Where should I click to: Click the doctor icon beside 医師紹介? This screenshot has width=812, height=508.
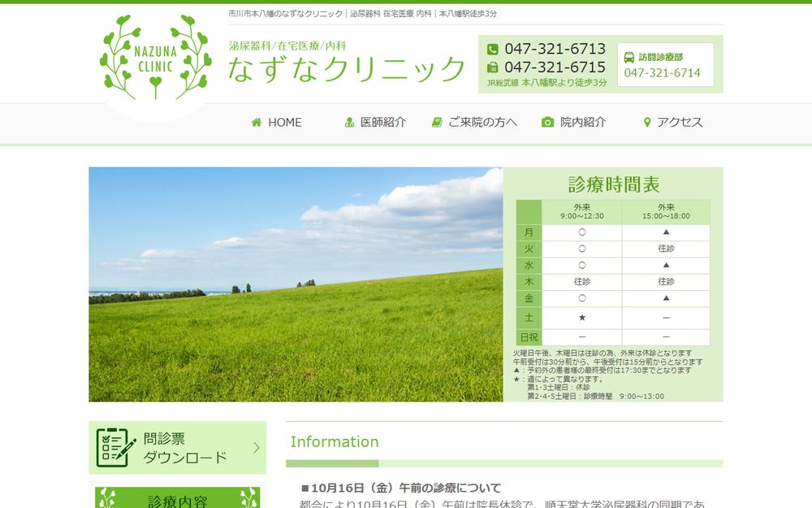[x=349, y=123]
